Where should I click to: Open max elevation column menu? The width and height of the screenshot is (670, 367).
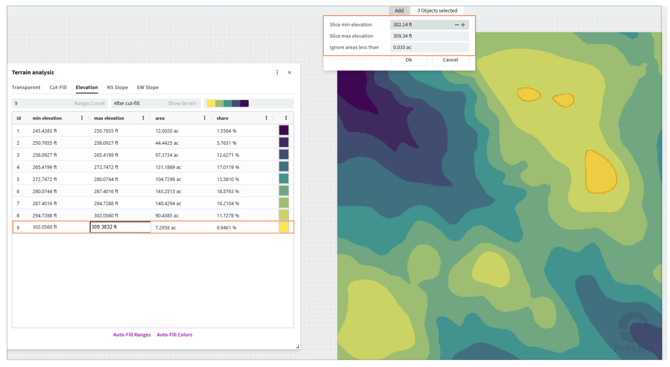(x=143, y=118)
